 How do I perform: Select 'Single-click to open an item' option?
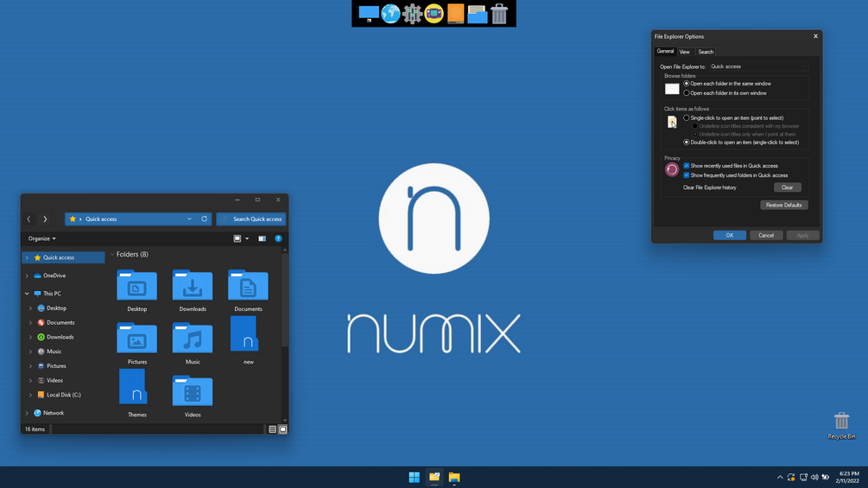(x=687, y=117)
